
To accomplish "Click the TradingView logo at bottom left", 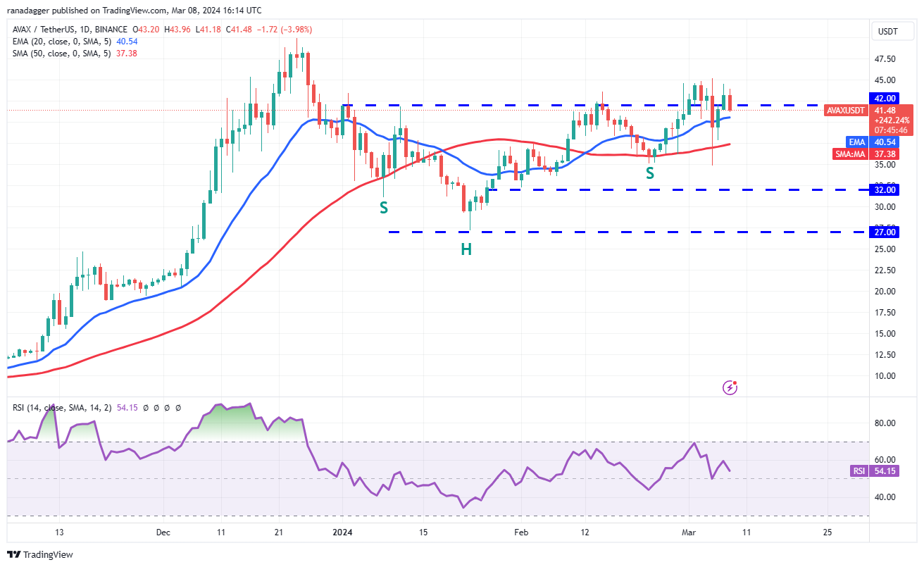I will click(x=40, y=554).
